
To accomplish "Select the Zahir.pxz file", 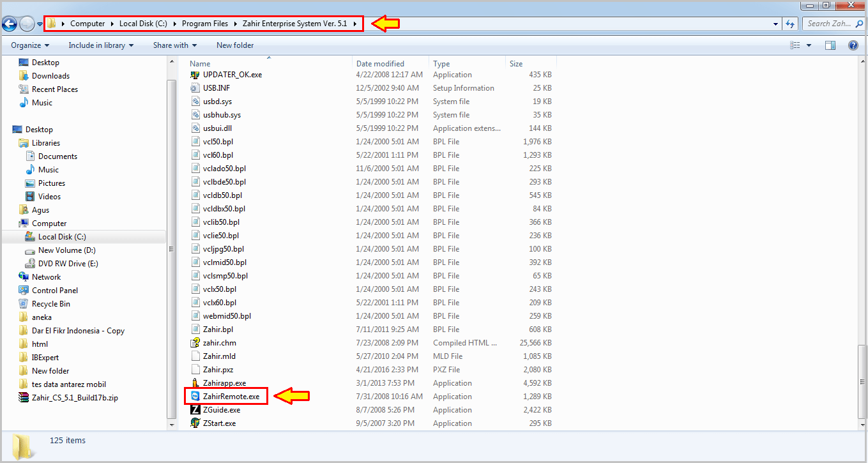I will pos(218,370).
